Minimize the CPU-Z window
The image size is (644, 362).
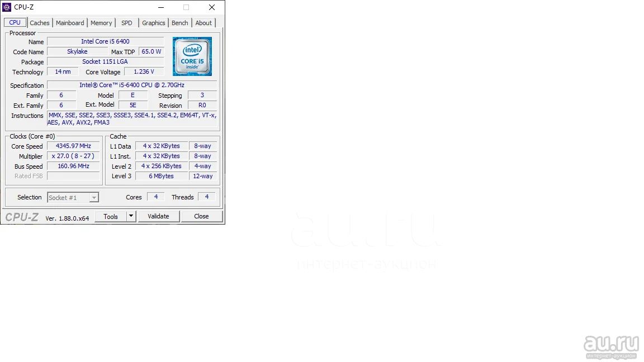[161, 7]
